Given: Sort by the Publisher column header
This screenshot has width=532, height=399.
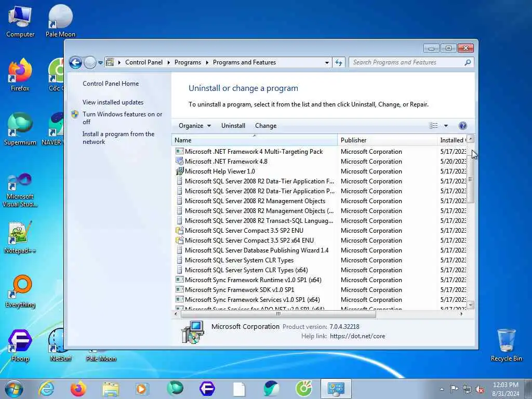Looking at the screenshot, I should [x=387, y=140].
